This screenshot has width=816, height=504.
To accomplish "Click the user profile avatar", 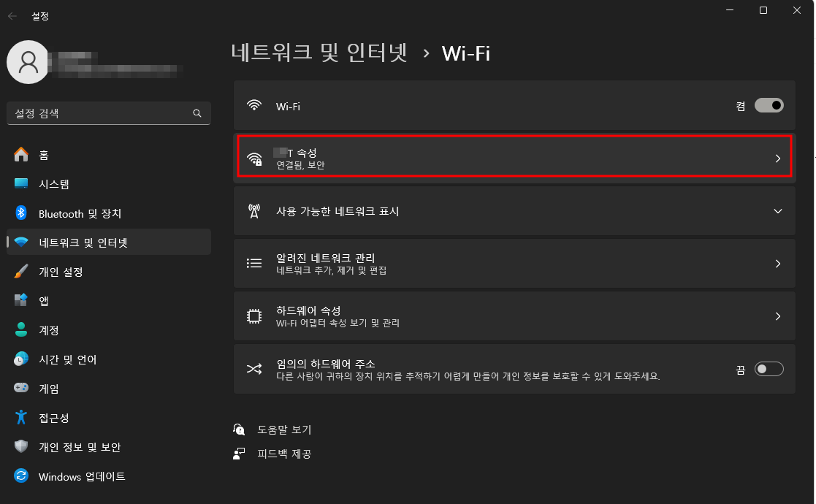I will click(x=28, y=62).
